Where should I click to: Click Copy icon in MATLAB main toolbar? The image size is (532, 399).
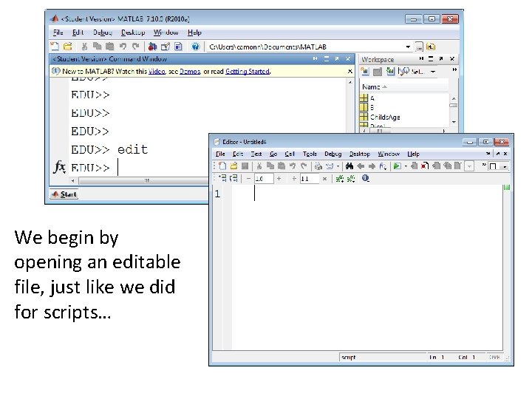point(97,47)
